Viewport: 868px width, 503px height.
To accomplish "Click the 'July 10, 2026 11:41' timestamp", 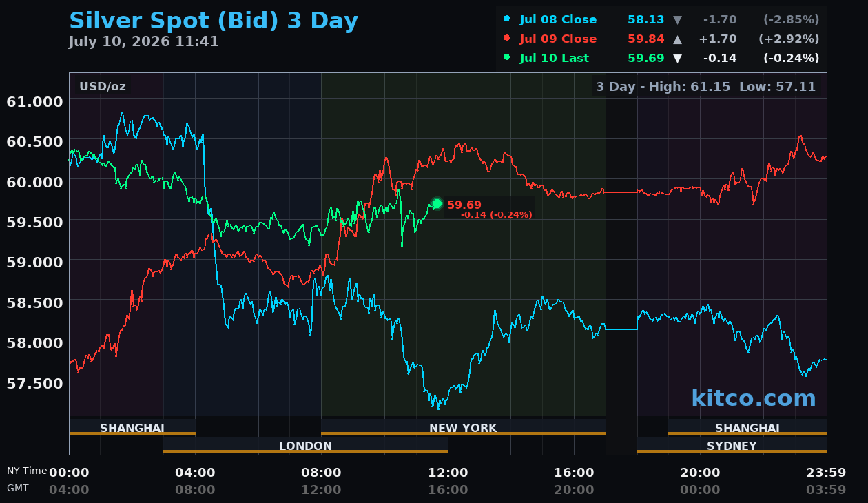I will (143, 42).
